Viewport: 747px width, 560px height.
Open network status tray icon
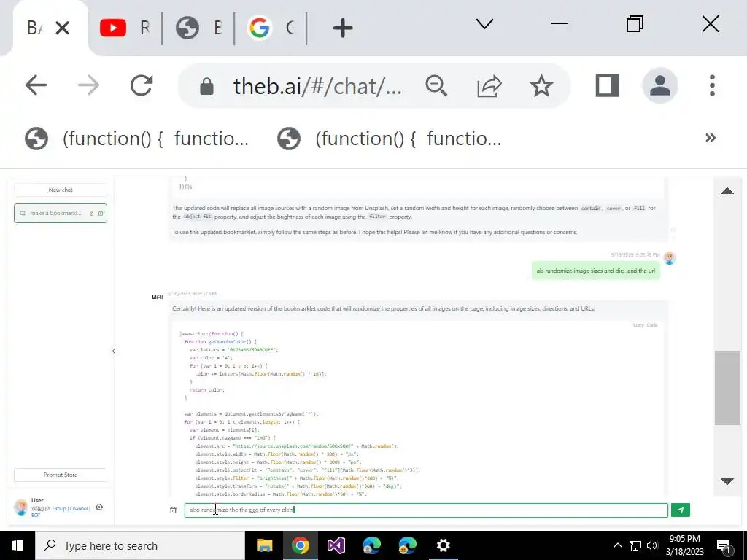(635, 545)
